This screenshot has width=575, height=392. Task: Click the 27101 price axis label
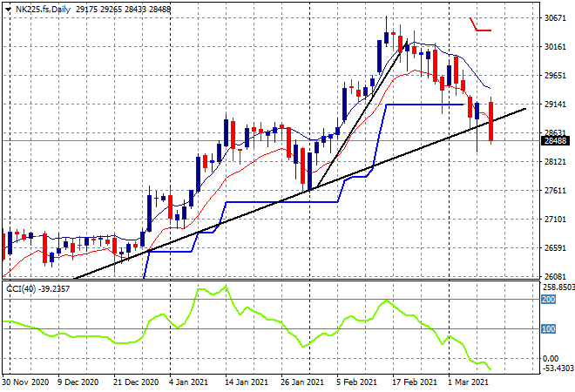(555, 220)
